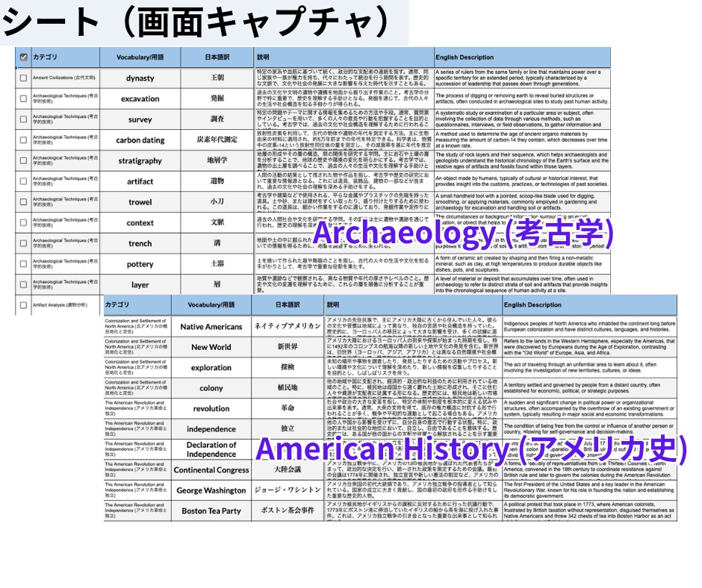
Task: Select the colony cell
Action: (x=211, y=388)
